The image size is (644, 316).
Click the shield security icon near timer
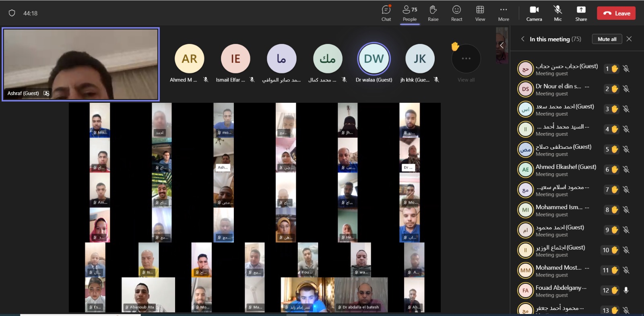[x=12, y=13]
